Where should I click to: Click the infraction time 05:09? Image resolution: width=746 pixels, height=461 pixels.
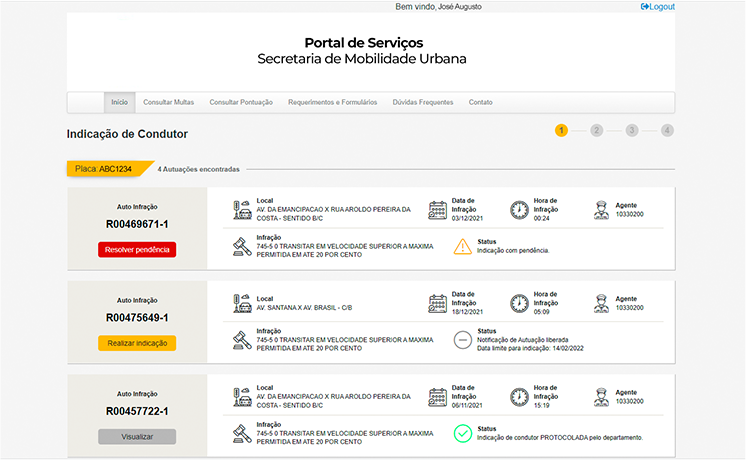tap(541, 312)
